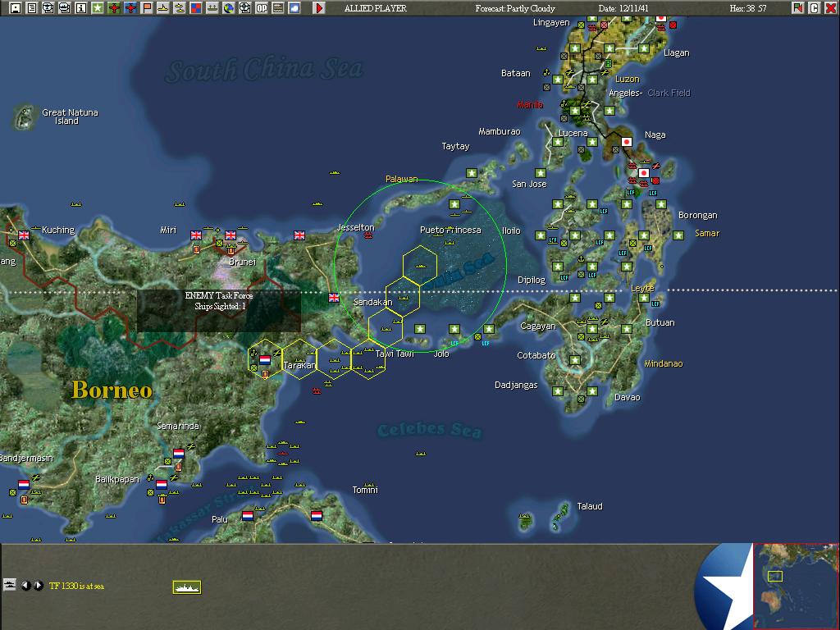Click the red plane on green background icon
The height and width of the screenshot is (630, 840).
tap(113, 8)
